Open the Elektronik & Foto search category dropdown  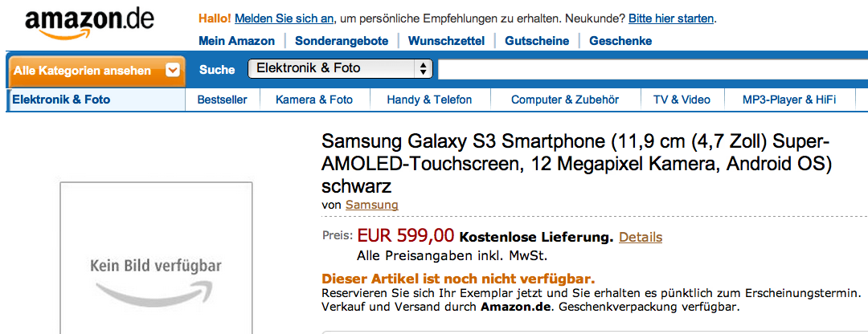point(340,68)
